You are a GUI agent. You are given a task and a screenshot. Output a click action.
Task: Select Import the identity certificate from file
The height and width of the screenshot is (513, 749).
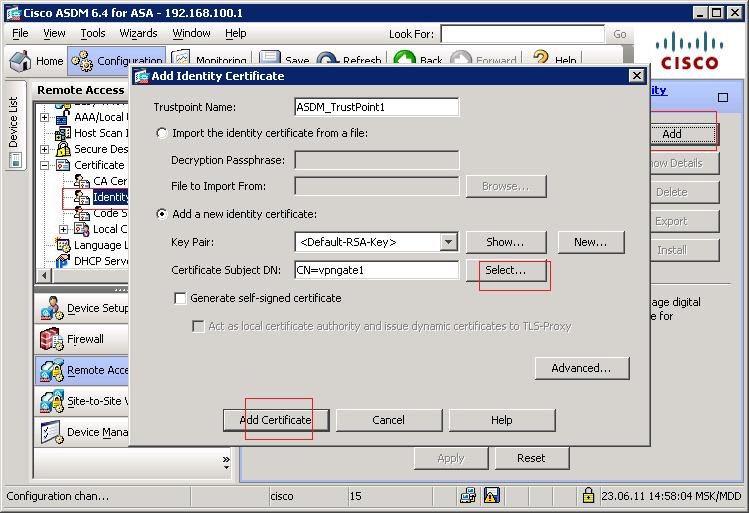tap(162, 133)
